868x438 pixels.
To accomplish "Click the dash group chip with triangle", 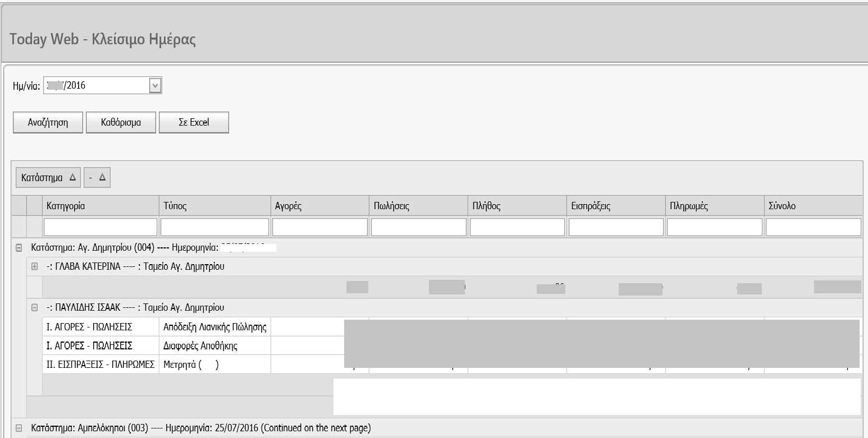I will coord(97,177).
